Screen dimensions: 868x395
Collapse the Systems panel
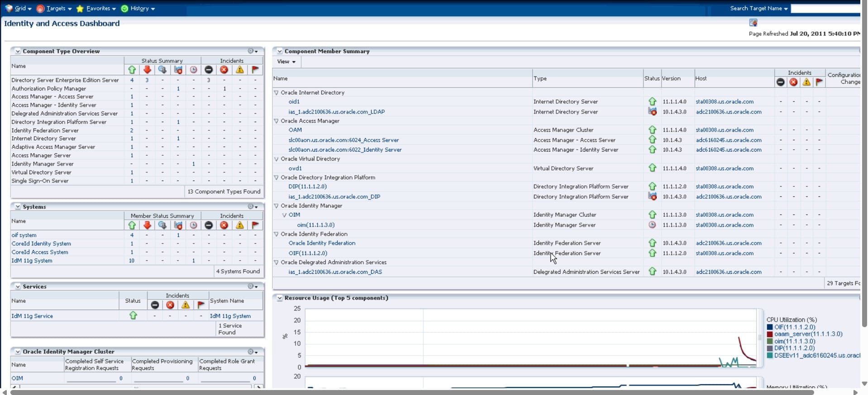(18, 207)
